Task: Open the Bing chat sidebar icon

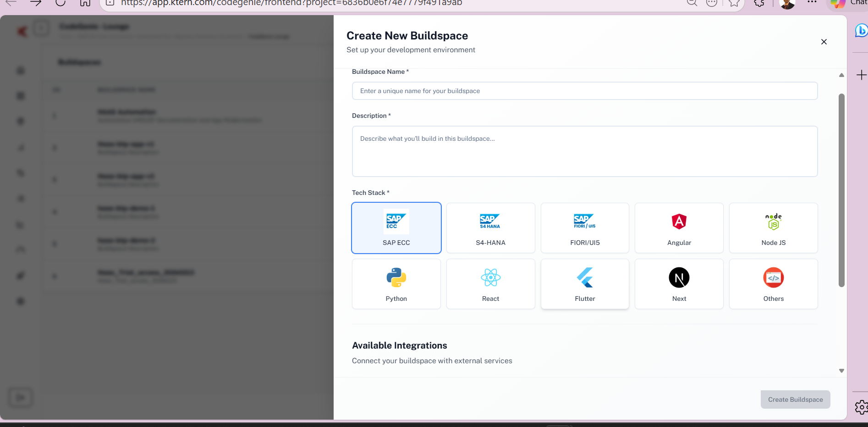Action: pos(861,31)
